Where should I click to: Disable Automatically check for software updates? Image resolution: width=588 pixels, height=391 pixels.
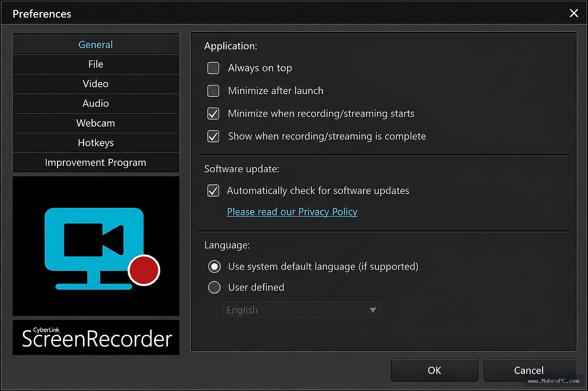[213, 191]
